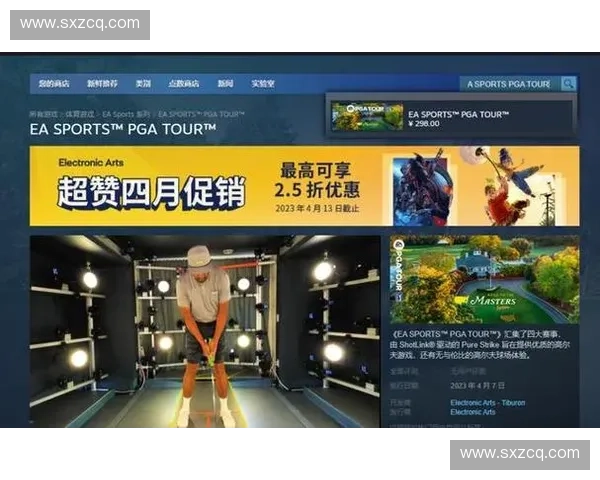
Task: Open the 新闻 tab
Action: 225,83
